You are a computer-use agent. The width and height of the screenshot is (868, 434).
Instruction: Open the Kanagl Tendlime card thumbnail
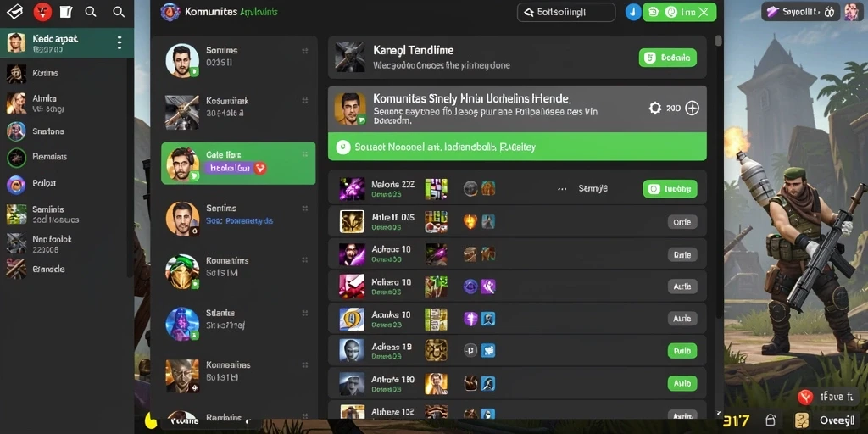click(x=350, y=57)
